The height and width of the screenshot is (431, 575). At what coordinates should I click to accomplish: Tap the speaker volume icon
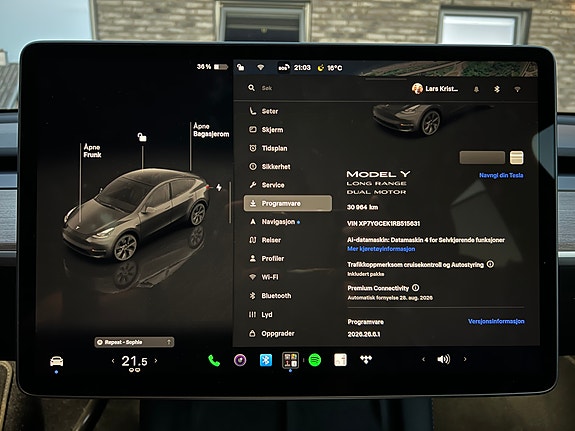[444, 359]
